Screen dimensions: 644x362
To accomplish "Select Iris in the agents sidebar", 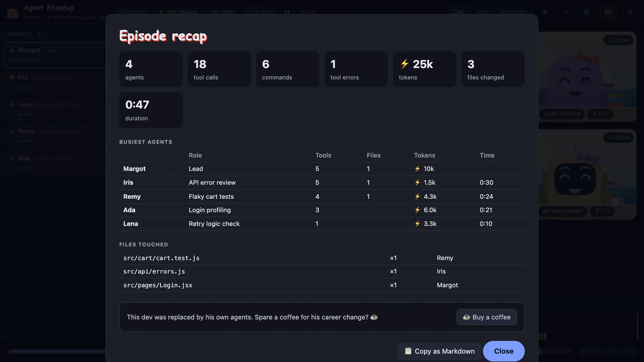I will tap(55, 82).
